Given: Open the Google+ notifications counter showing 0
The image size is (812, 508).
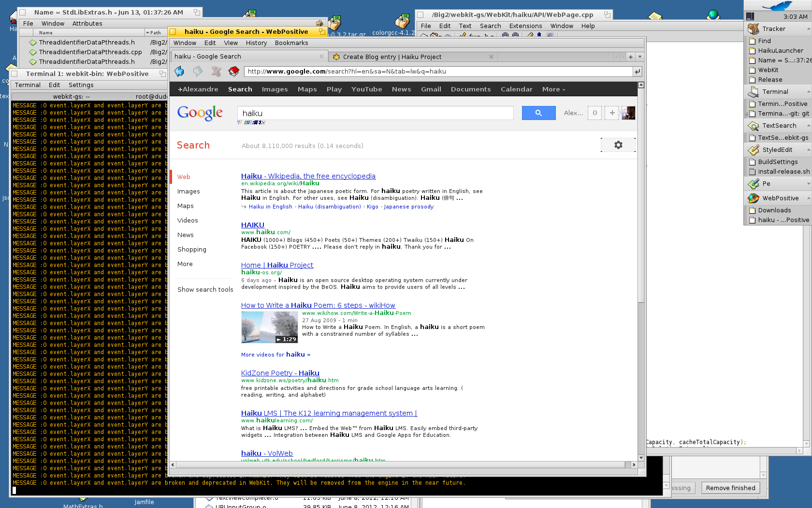Looking at the screenshot, I should coord(594,113).
